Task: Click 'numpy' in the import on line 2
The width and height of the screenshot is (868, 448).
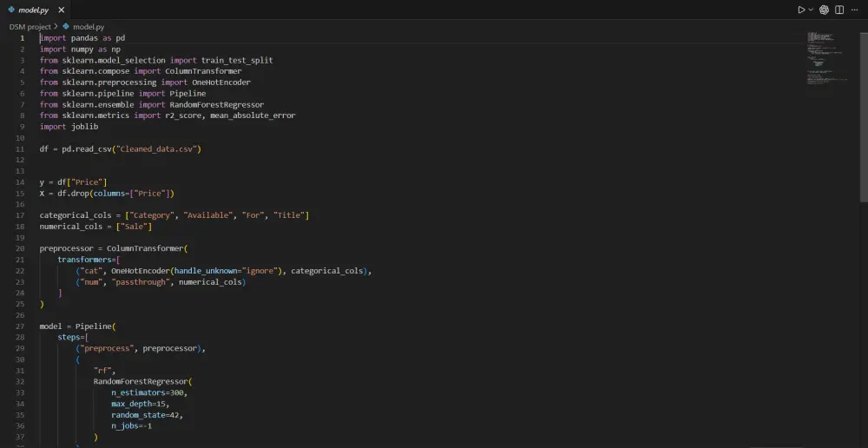Action: click(82, 49)
